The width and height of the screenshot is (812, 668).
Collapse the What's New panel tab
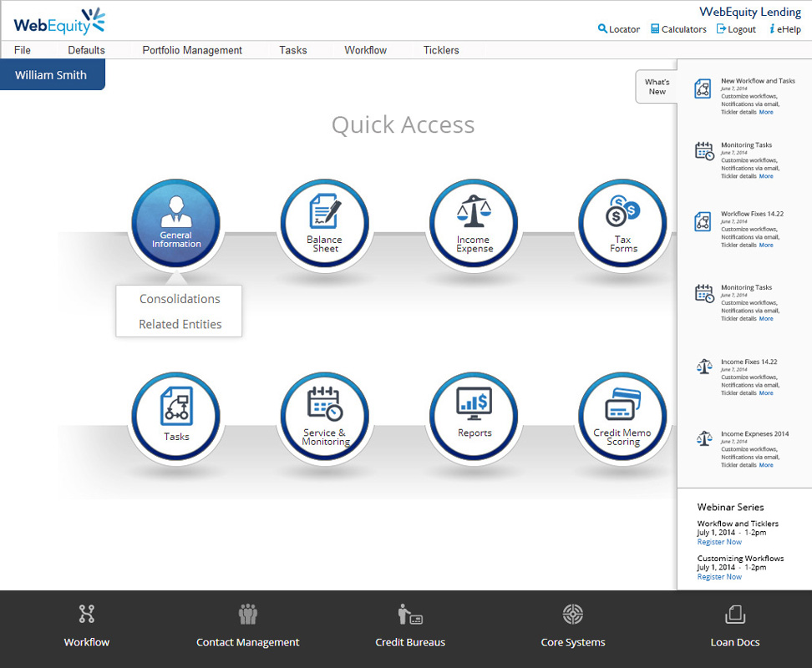pos(657,87)
